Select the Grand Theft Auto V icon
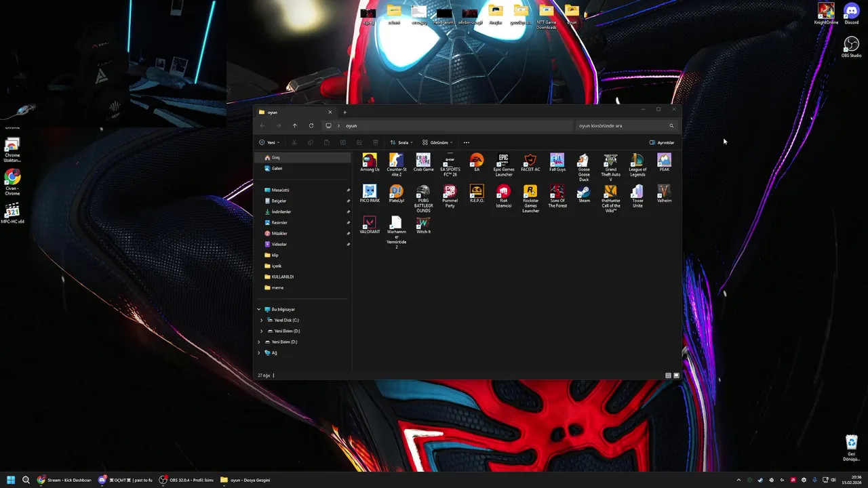Image resolution: width=868 pixels, height=488 pixels. tap(611, 167)
